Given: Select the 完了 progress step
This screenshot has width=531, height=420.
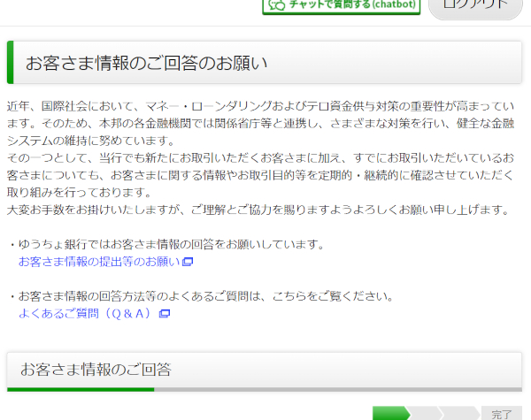Looking at the screenshot, I should (502, 414).
